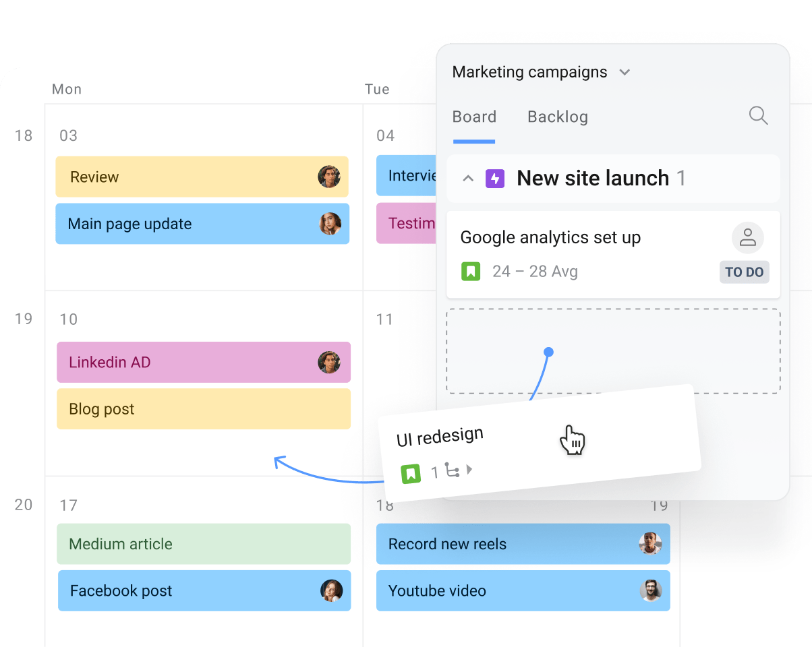
Task: Click the avatar on the Linkedin AD event
Action: tap(330, 363)
